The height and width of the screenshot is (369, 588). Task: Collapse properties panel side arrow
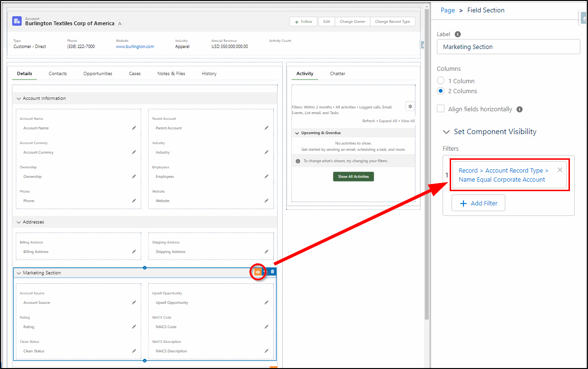pos(584,18)
